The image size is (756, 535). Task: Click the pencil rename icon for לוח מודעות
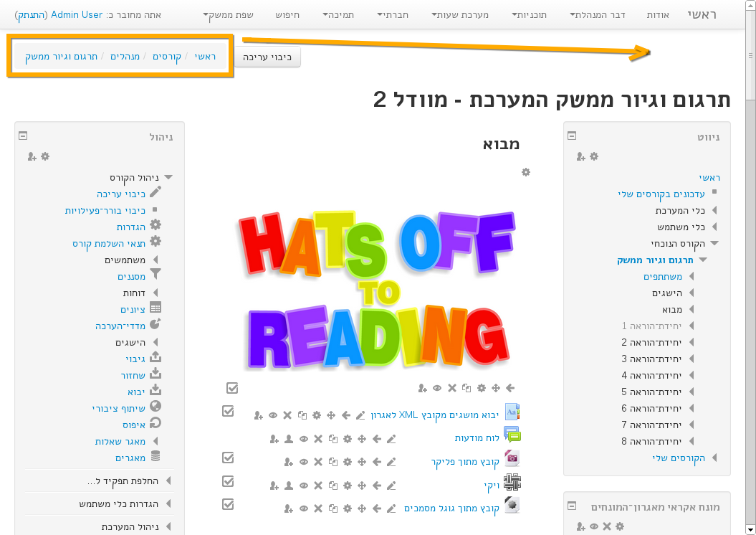click(391, 439)
